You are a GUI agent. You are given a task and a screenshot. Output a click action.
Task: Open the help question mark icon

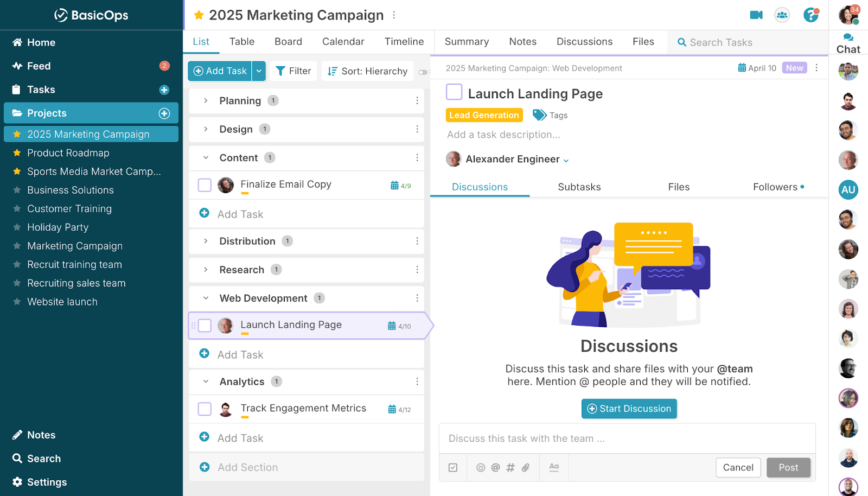(x=810, y=15)
